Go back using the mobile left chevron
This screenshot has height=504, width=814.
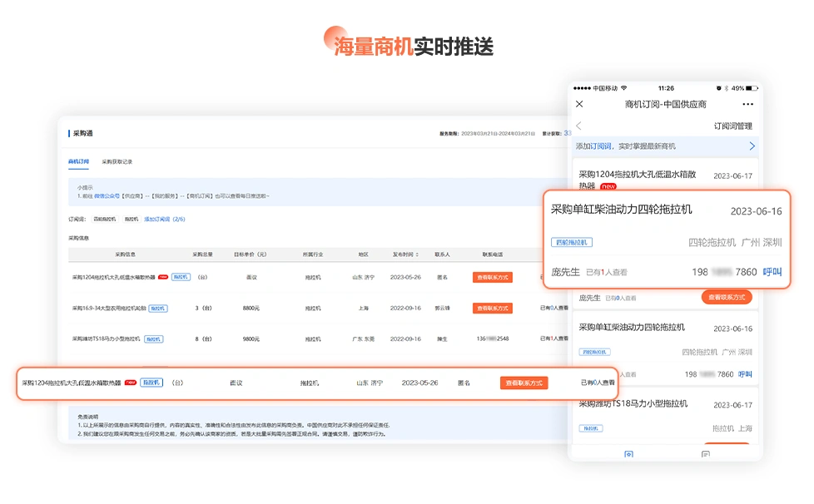pos(578,126)
